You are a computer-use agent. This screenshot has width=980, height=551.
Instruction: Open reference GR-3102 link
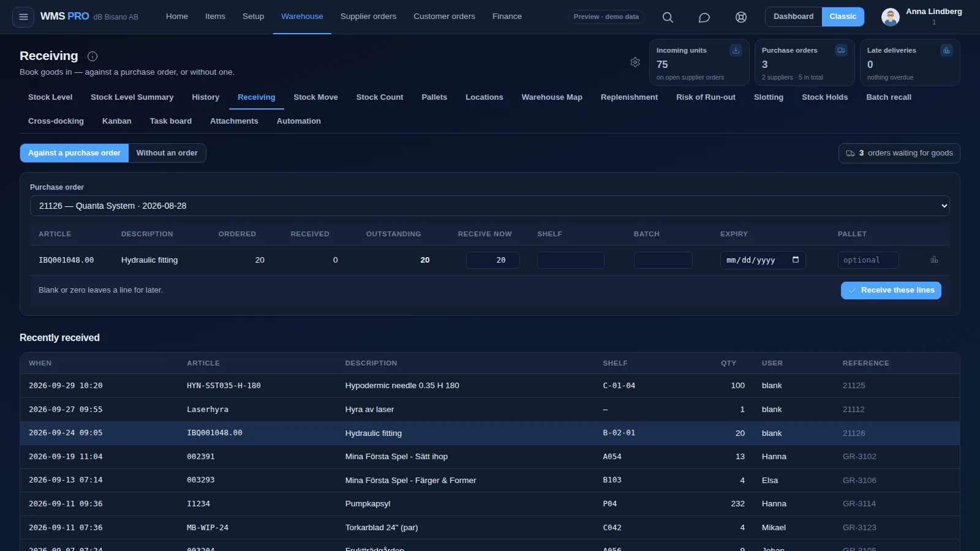[859, 457]
